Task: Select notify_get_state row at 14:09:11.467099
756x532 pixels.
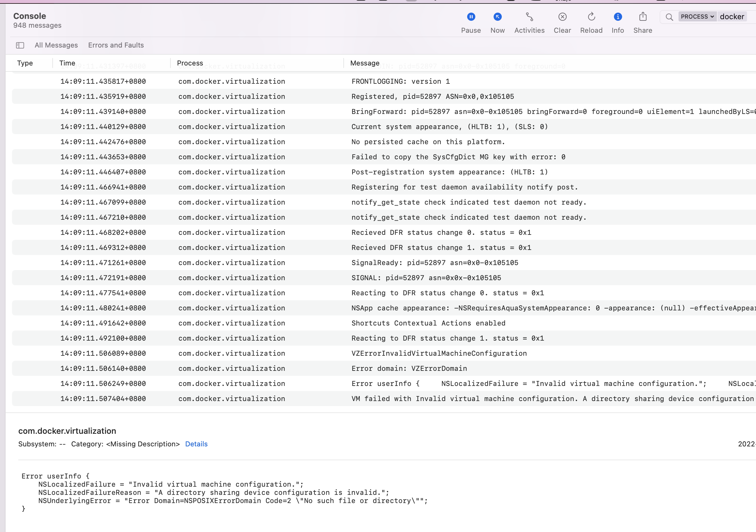Action: pyautogui.click(x=384, y=202)
